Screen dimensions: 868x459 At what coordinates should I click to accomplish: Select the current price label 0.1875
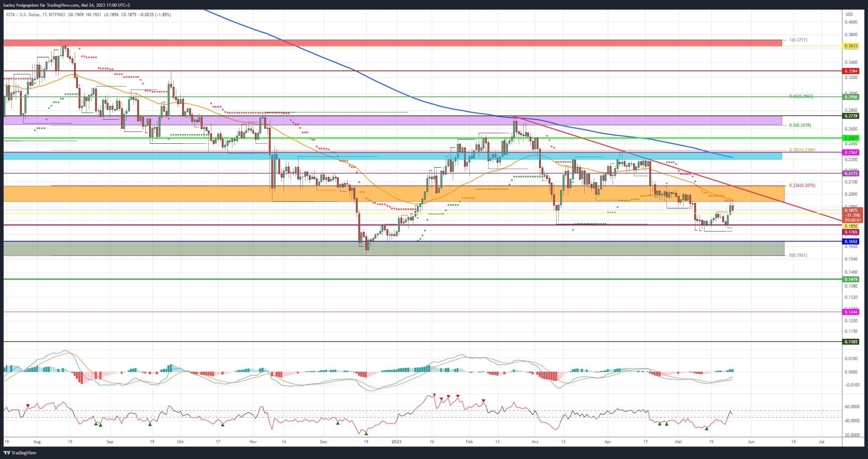[x=851, y=210]
